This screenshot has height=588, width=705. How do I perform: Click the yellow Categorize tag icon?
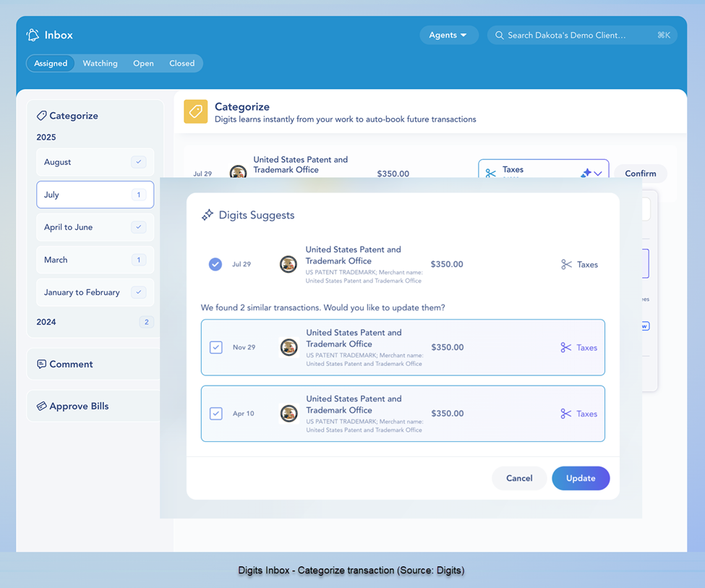coord(195,111)
